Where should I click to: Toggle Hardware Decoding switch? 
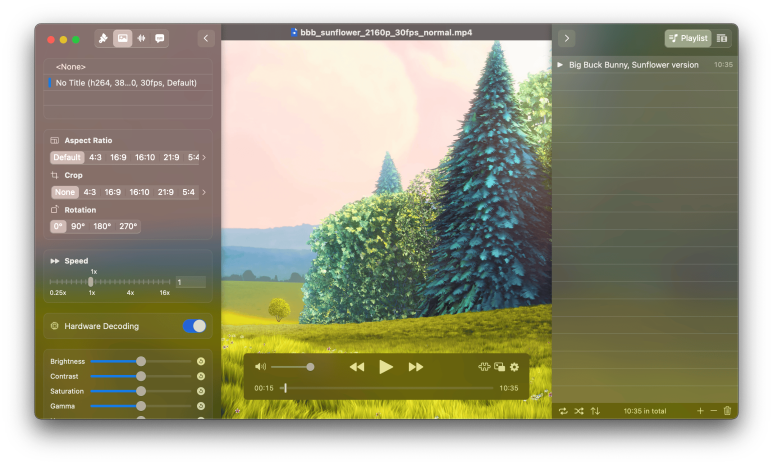click(x=195, y=326)
